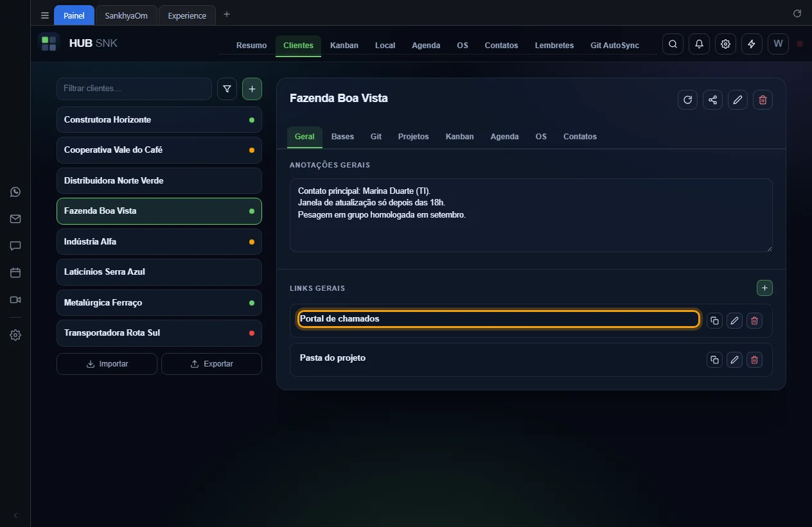Open the Kanban section in top navigation
This screenshot has height=527, width=812.
pos(344,46)
